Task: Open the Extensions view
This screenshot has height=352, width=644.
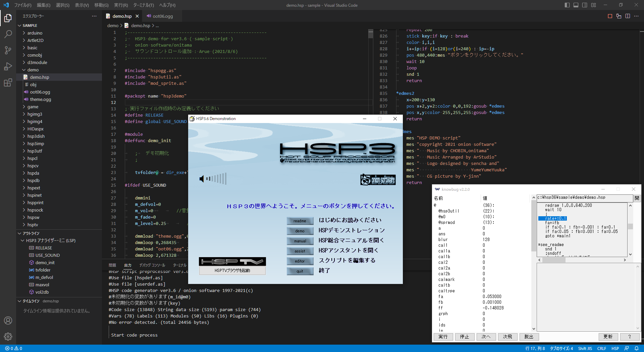Action: pyautogui.click(x=8, y=82)
